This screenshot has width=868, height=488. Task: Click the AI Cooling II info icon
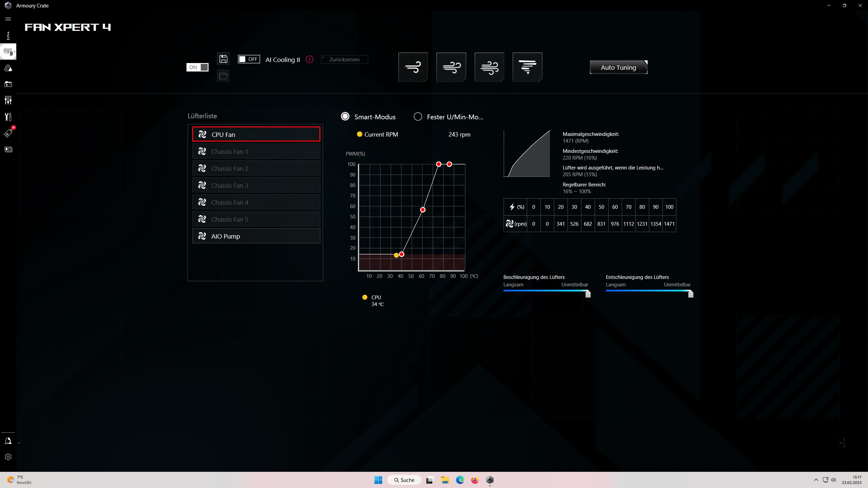pyautogui.click(x=310, y=59)
